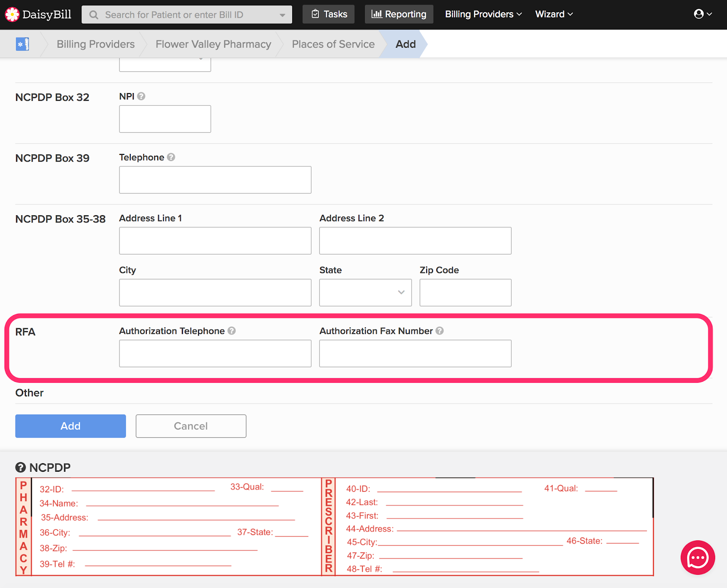Image resolution: width=727 pixels, height=588 pixels.
Task: Focus the Address Line 1 field
Action: [x=215, y=241]
